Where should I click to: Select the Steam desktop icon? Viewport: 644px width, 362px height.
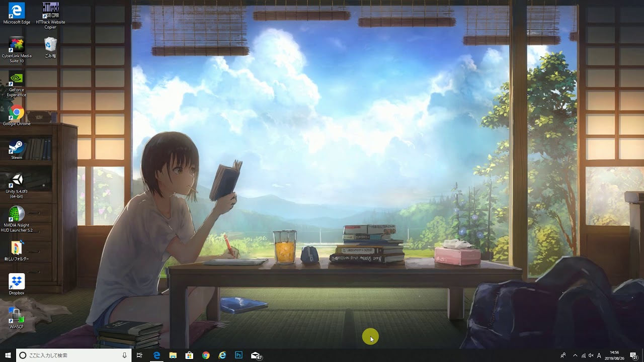pos(17,149)
